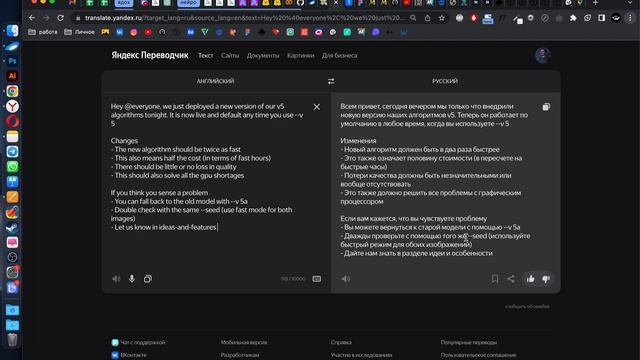Clear the English source text

(317, 107)
